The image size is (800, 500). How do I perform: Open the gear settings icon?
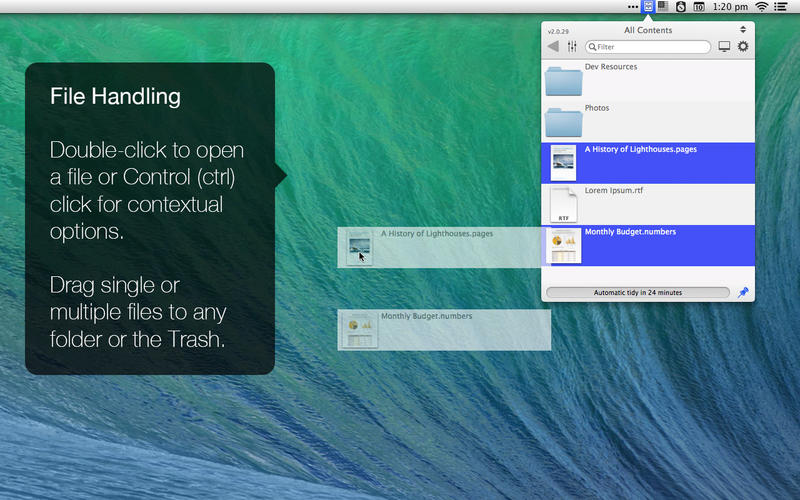tap(743, 46)
